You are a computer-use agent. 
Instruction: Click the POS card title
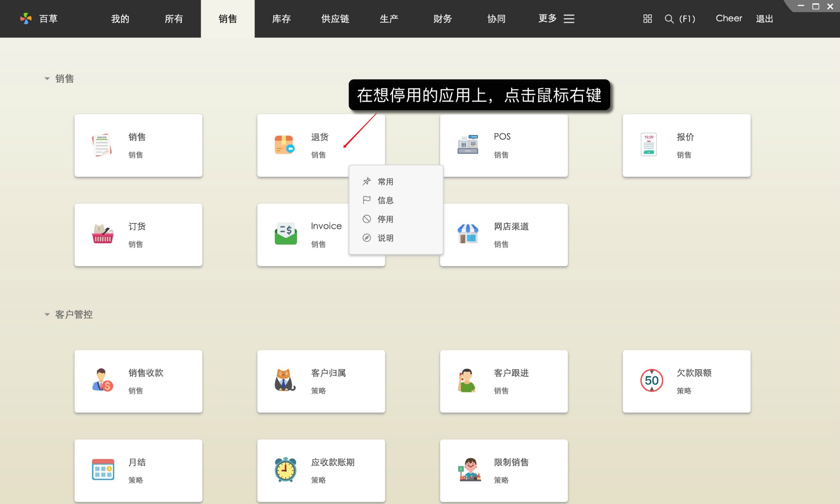coord(502,136)
